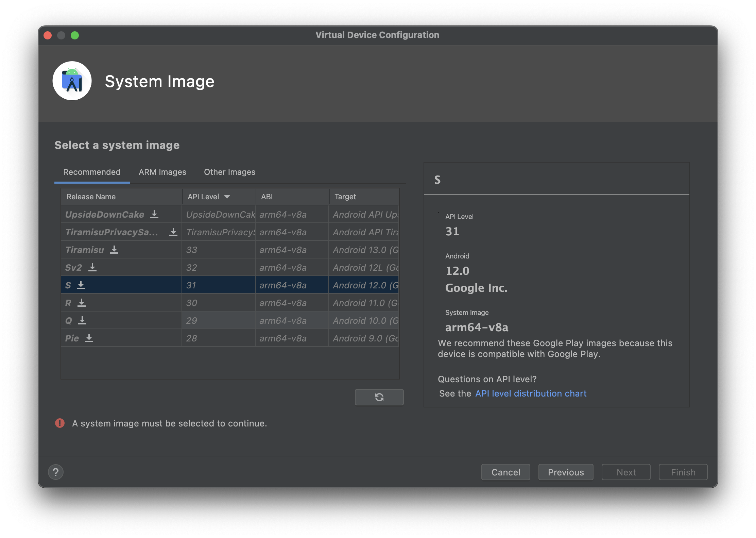756x538 pixels.
Task: Click the Android 10.0 target cell
Action: click(x=364, y=320)
